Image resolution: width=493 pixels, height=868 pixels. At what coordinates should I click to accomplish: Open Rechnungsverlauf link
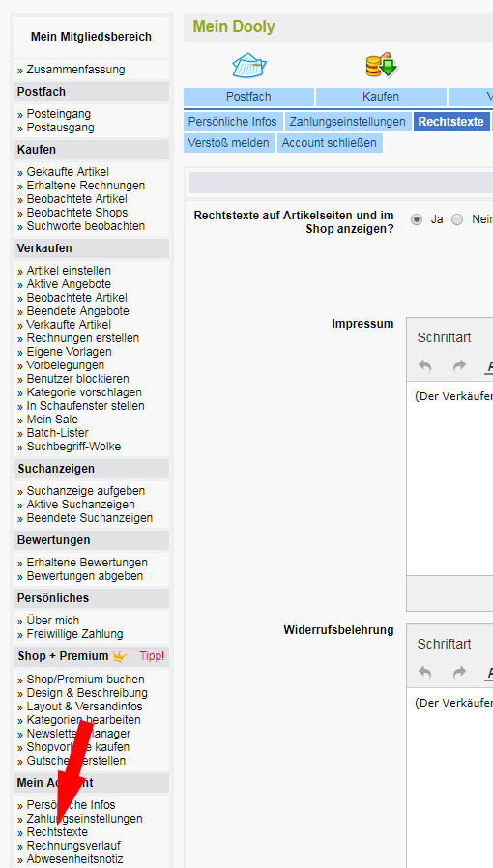click(73, 846)
